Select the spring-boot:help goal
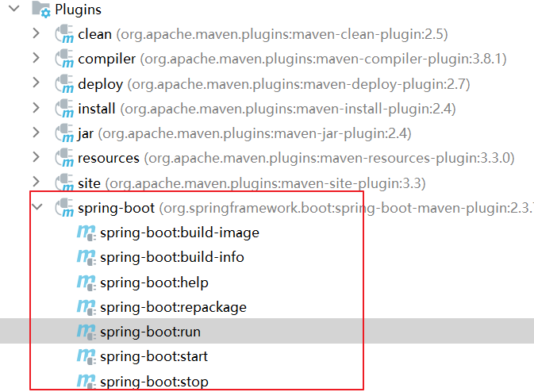 154,282
